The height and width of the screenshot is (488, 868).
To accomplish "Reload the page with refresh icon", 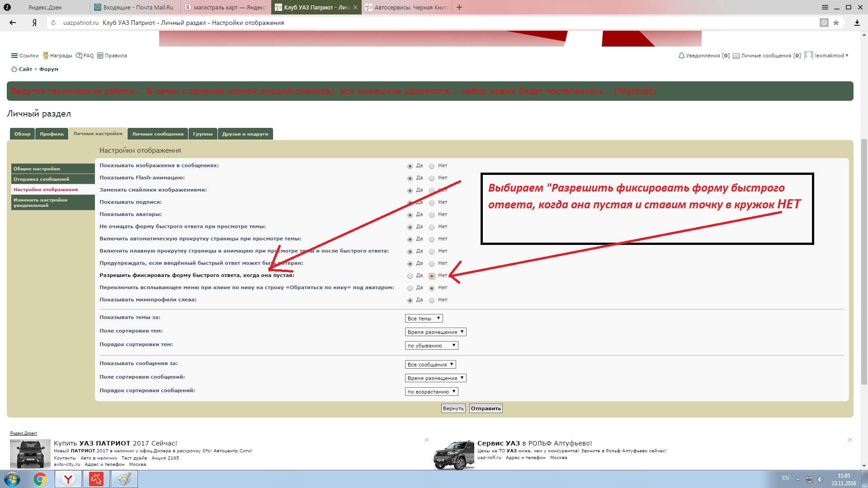I will coord(53,23).
